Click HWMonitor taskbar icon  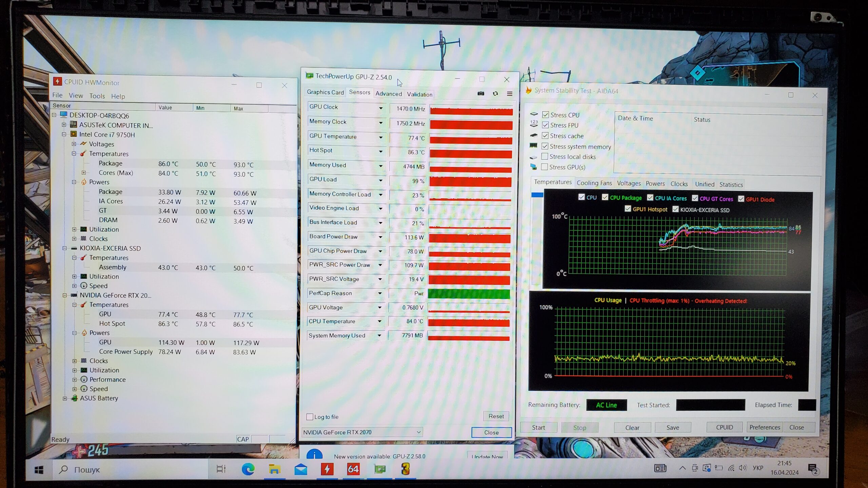(327, 469)
